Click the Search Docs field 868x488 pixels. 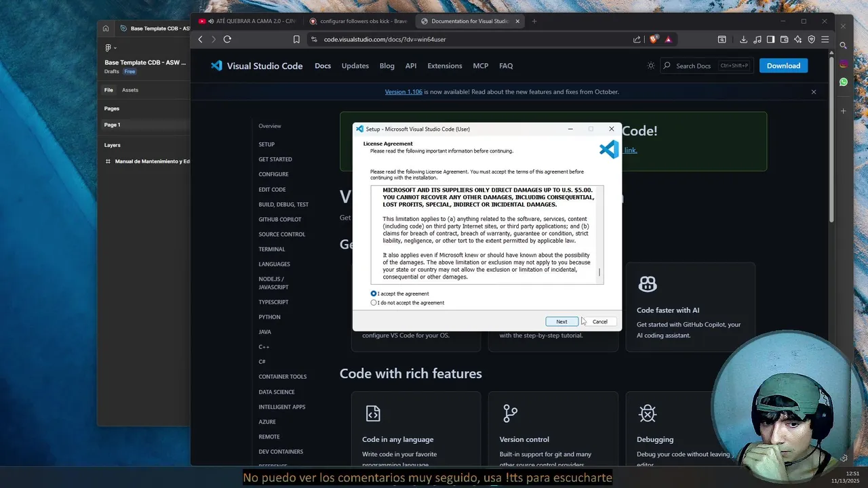point(706,66)
